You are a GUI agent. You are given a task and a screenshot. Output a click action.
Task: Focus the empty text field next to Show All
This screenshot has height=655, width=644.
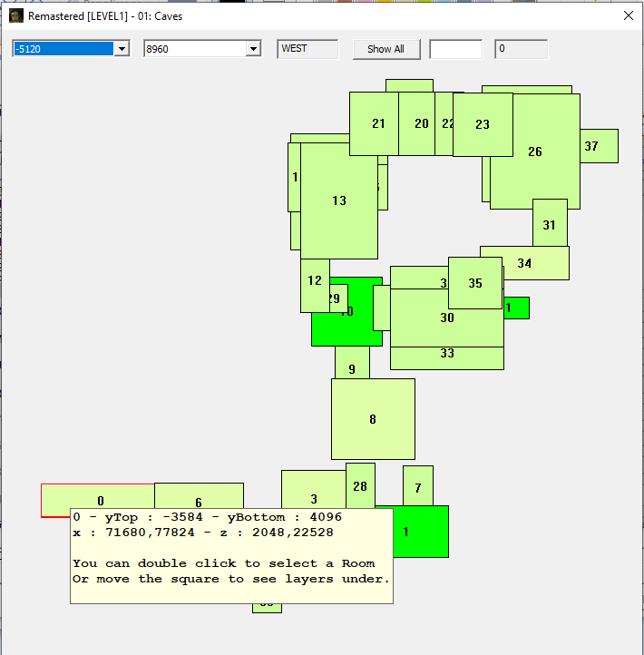455,49
